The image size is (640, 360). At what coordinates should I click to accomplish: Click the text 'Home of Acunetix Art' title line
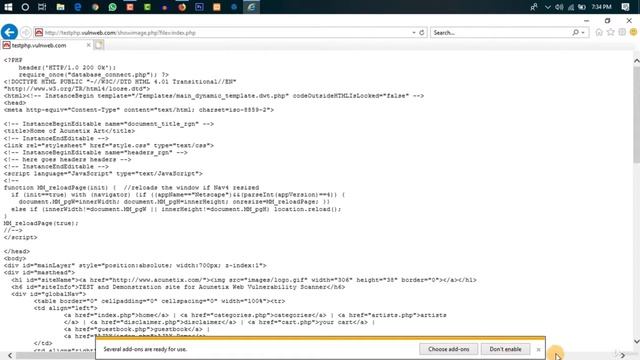tap(69, 131)
